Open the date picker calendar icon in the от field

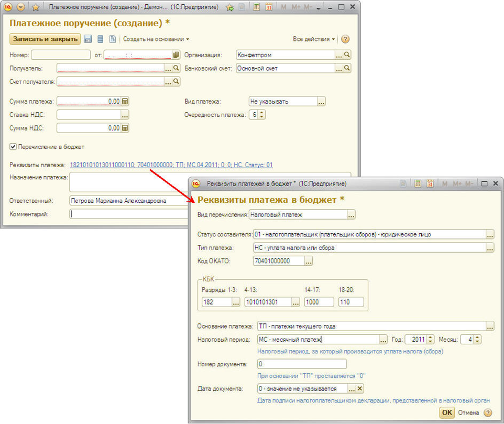(x=176, y=55)
